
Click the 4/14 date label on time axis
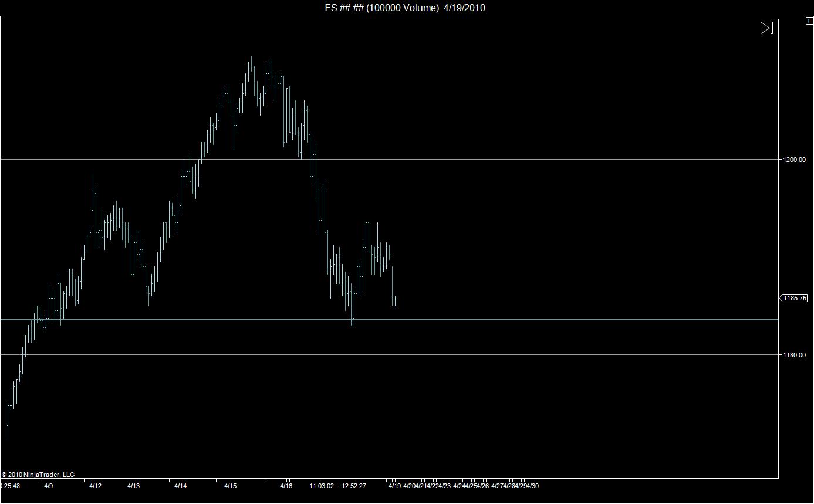[180, 486]
